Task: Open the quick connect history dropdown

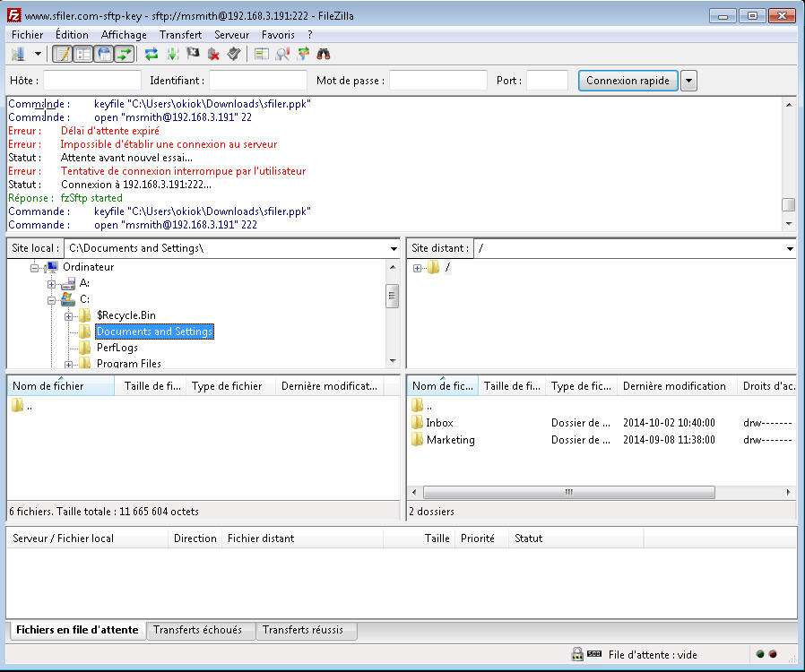Action: click(x=688, y=81)
